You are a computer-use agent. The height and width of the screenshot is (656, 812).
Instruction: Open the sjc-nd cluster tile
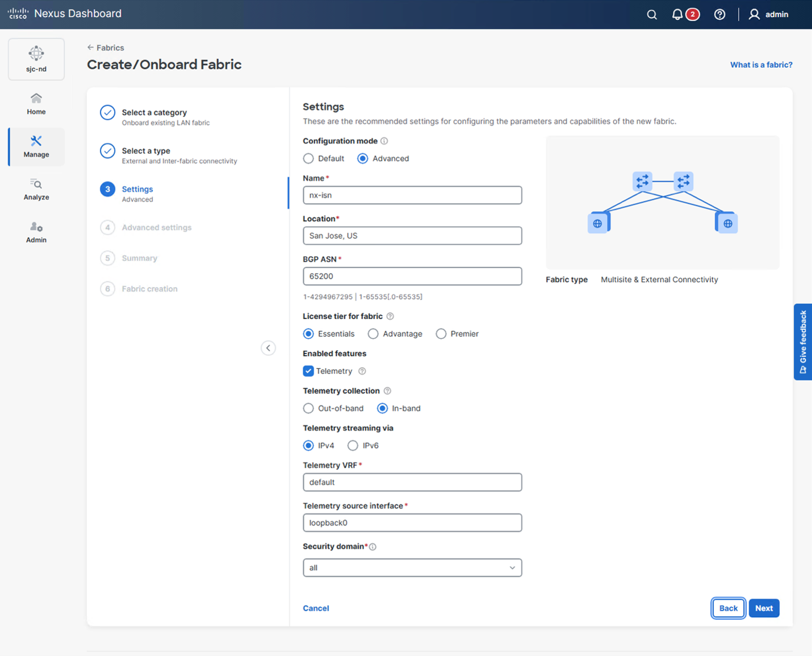pos(36,59)
